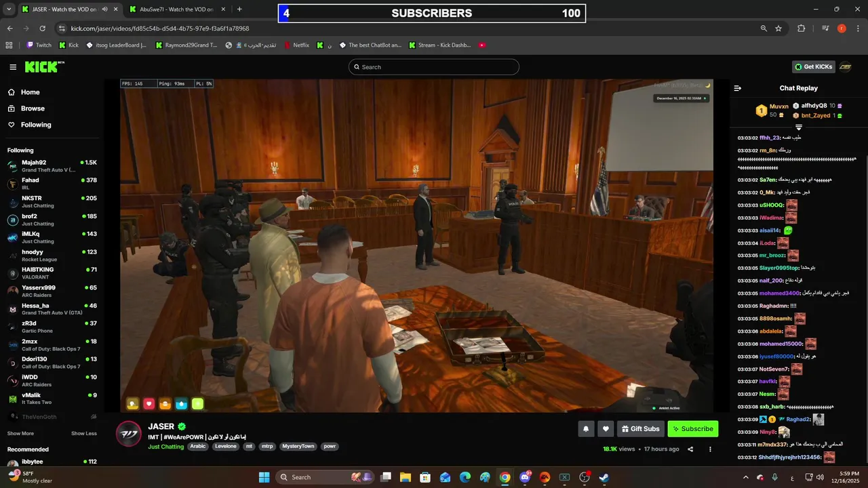Screen dimensions: 868x488
Task: Collapse the Chat Replay panel
Action: click(738, 88)
